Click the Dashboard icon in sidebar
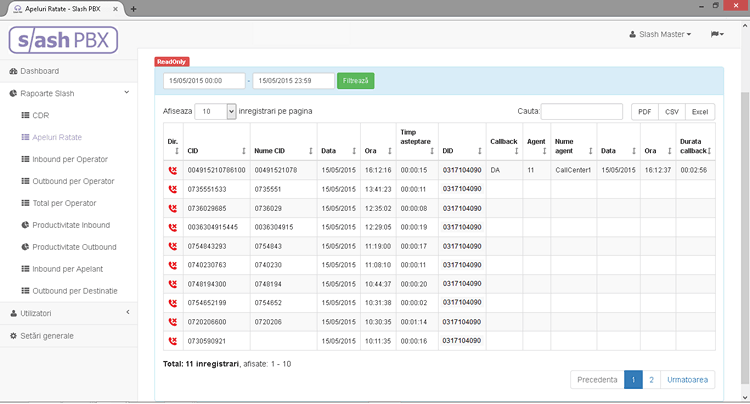 [13, 71]
